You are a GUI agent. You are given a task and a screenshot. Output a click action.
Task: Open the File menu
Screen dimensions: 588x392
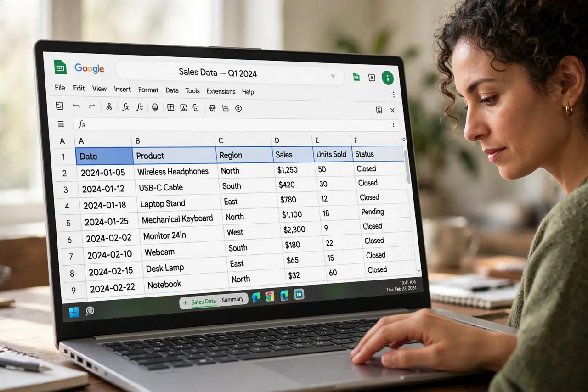[60, 88]
